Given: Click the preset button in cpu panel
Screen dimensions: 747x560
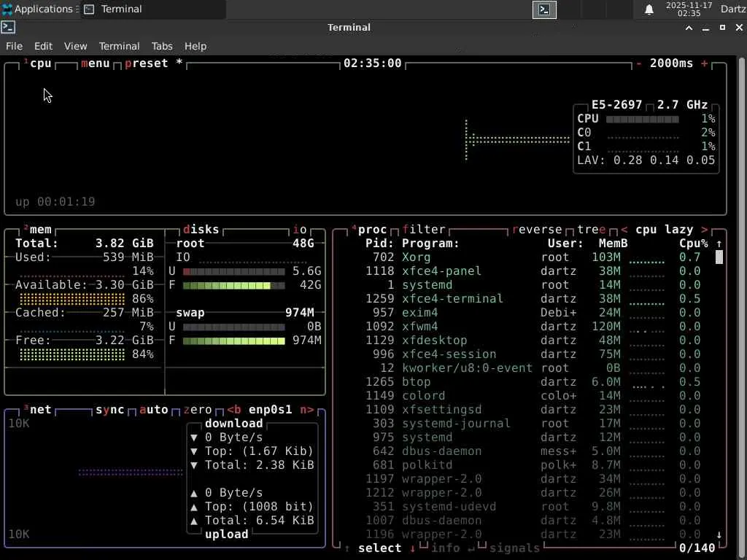Looking at the screenshot, I should pyautogui.click(x=146, y=63).
